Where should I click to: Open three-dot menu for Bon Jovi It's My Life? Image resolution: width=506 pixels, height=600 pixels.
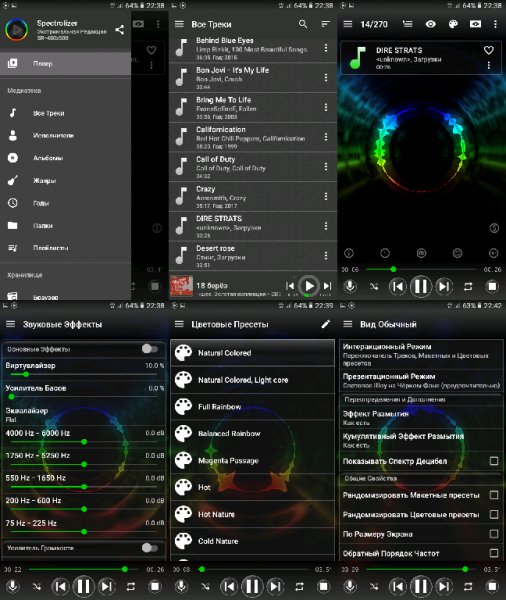point(326,78)
